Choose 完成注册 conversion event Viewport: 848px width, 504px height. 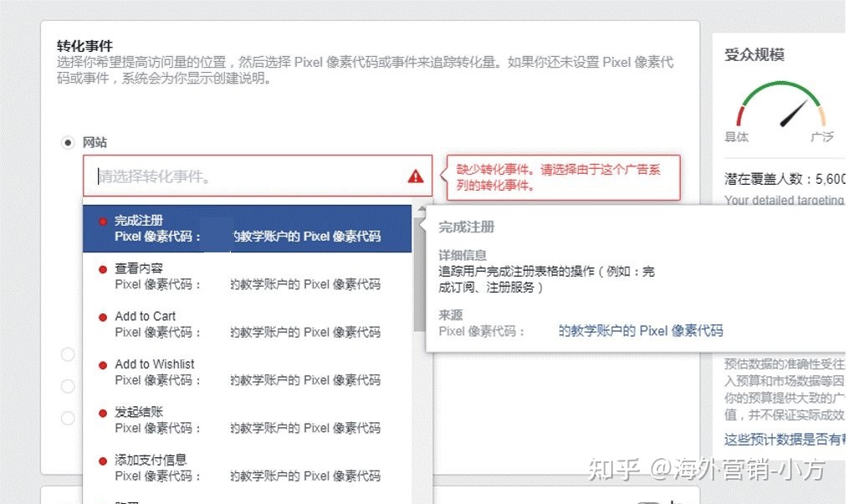point(248,229)
